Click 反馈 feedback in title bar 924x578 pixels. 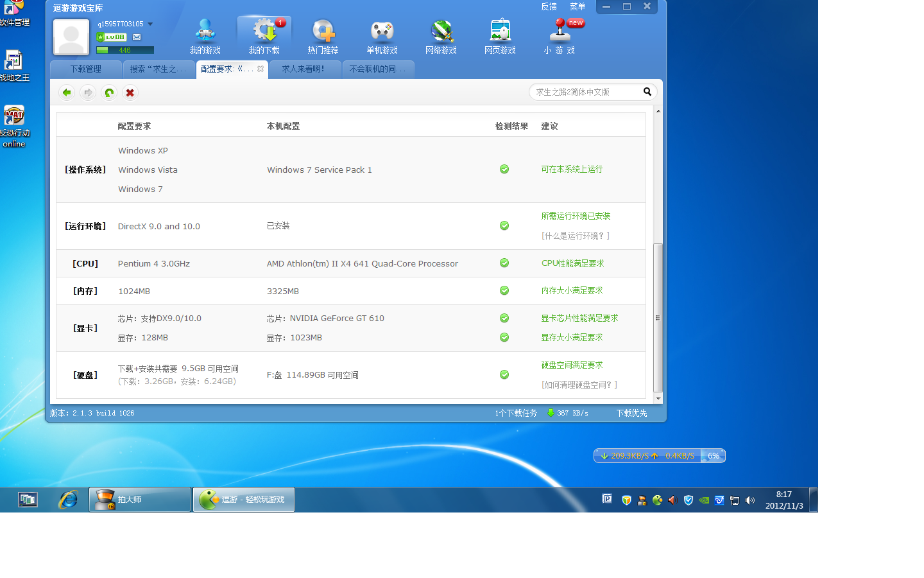(x=549, y=6)
